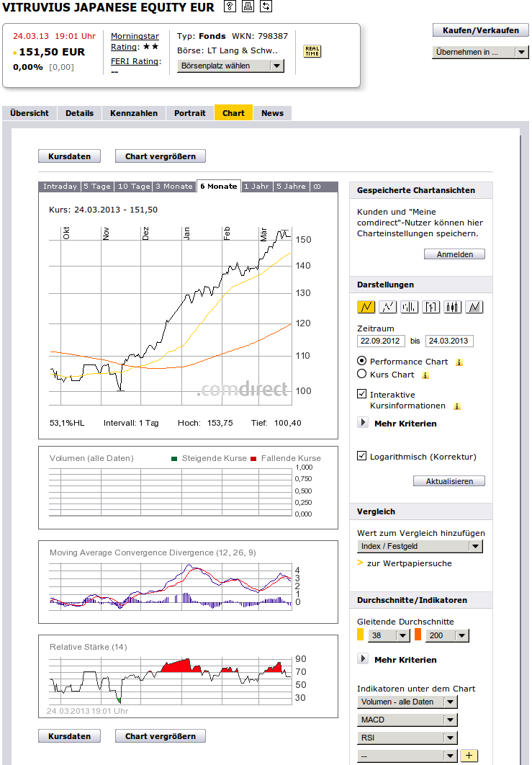
Task: Open the MACD indicator dropdown
Action: tap(407, 720)
